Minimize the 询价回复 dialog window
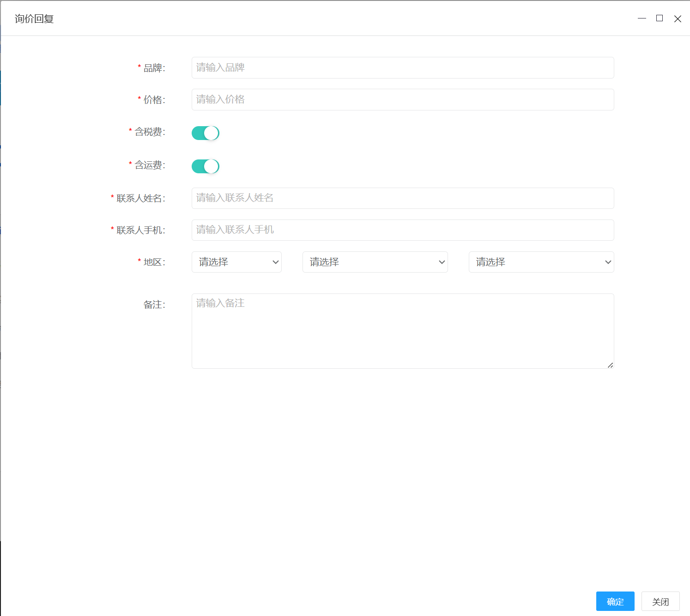Image resolution: width=690 pixels, height=616 pixels. tap(642, 18)
